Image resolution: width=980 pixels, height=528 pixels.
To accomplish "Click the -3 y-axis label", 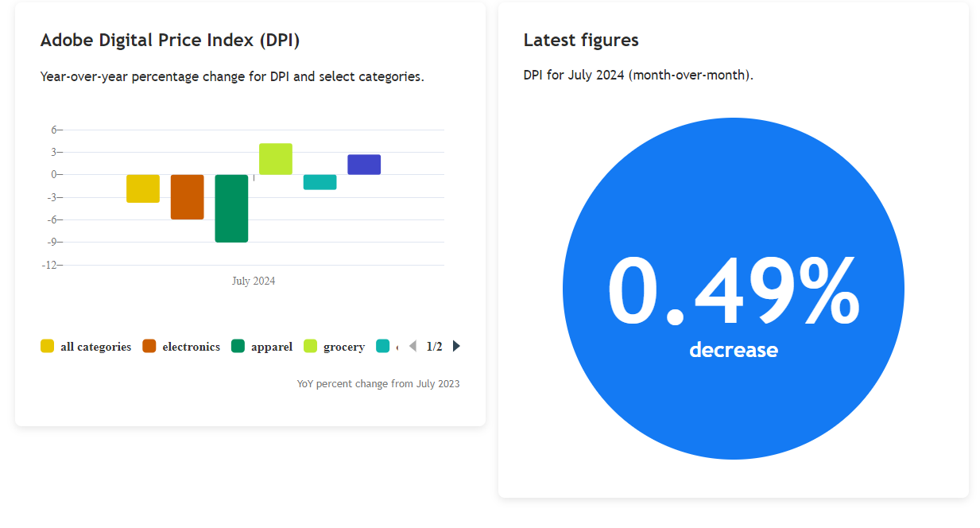I will click(52, 197).
